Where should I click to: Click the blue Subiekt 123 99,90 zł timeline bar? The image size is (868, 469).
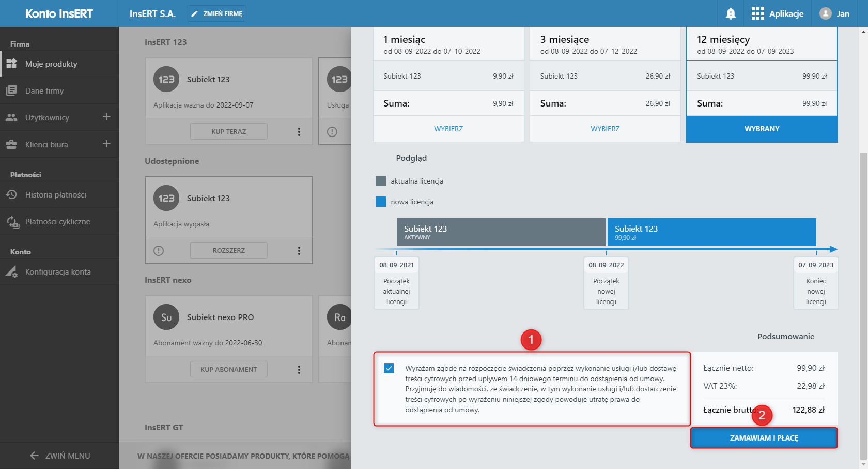tap(711, 232)
